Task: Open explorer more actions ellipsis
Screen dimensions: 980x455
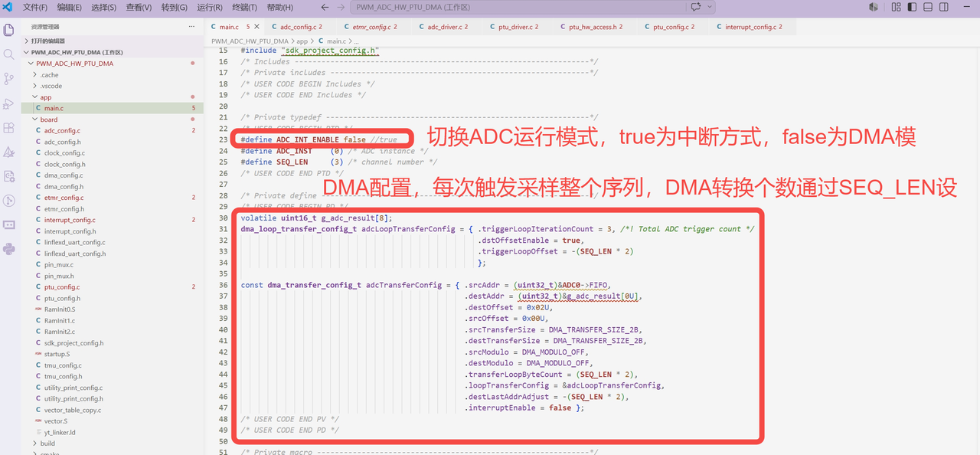Action: (192, 26)
